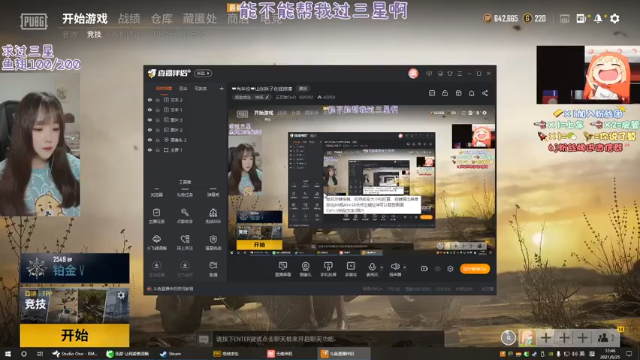Click the record video icon
Screen dimensions: 640x360
(x=424, y=269)
